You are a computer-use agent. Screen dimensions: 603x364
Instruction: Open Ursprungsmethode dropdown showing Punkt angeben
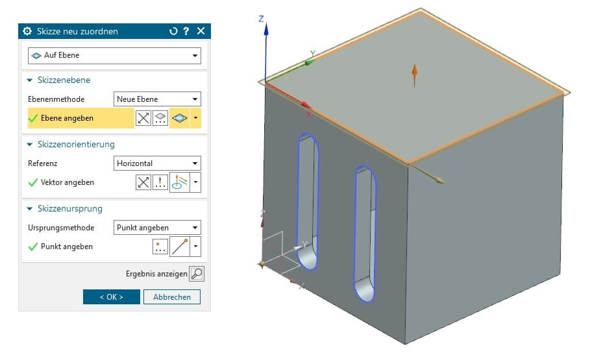(157, 228)
